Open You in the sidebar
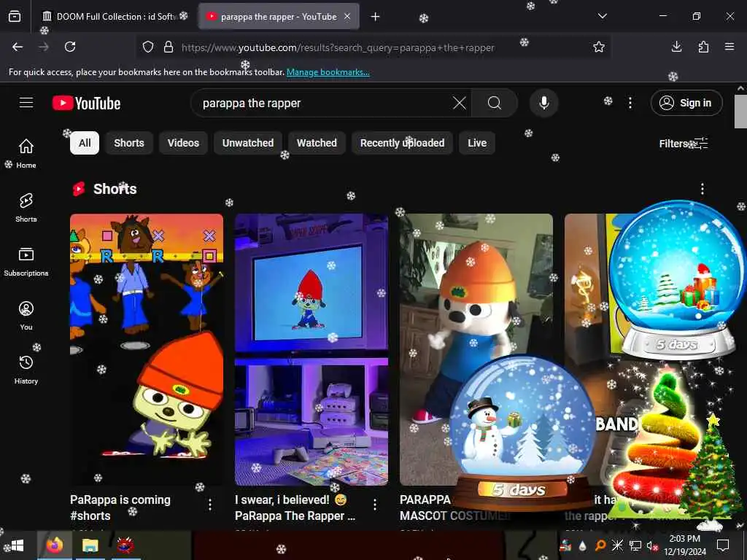 (x=26, y=315)
